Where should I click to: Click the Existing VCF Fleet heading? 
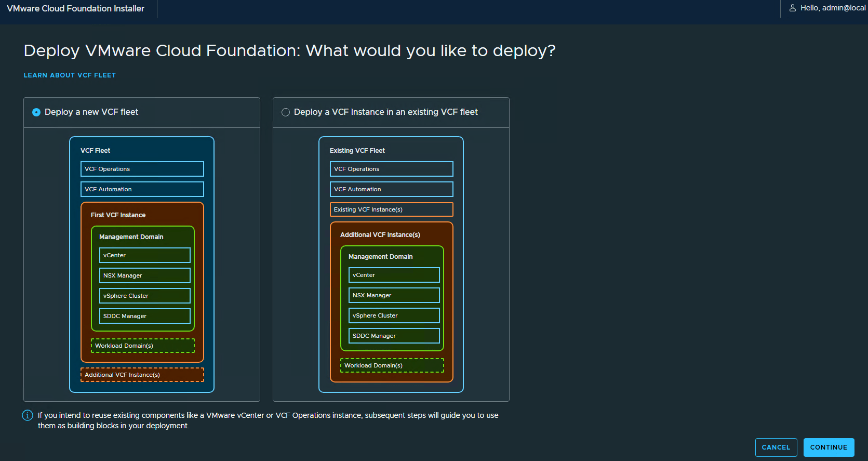[x=357, y=151]
